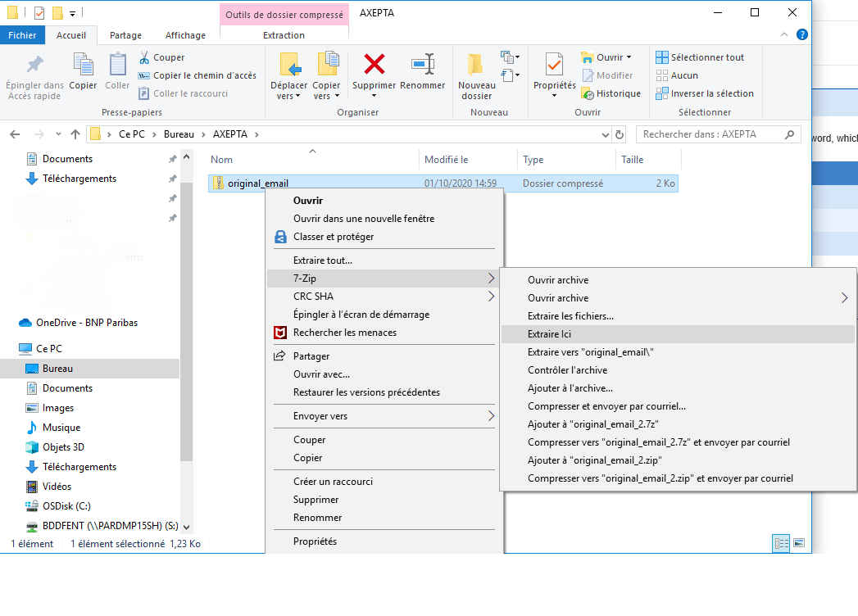
Task: Choose Extraire tout... from context menu
Action: (323, 260)
